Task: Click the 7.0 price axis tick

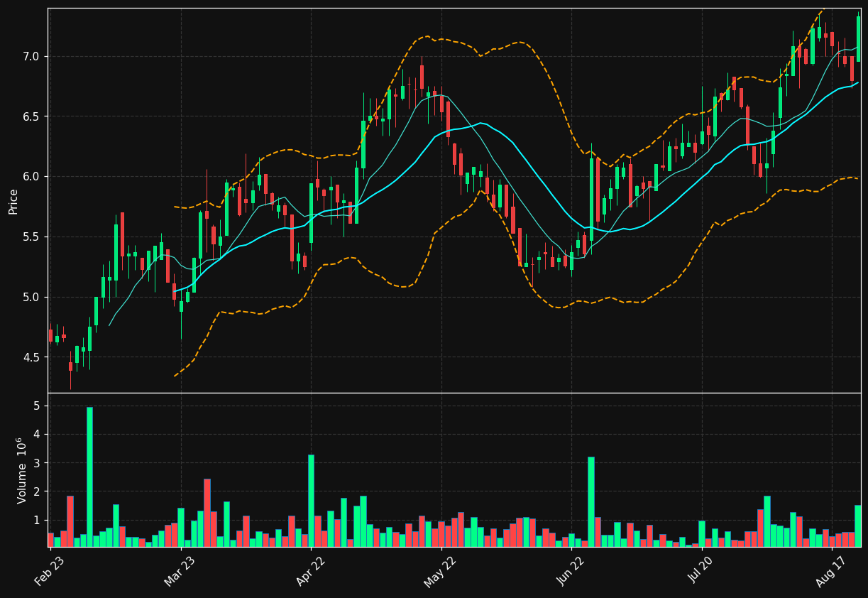Action: tap(33, 56)
